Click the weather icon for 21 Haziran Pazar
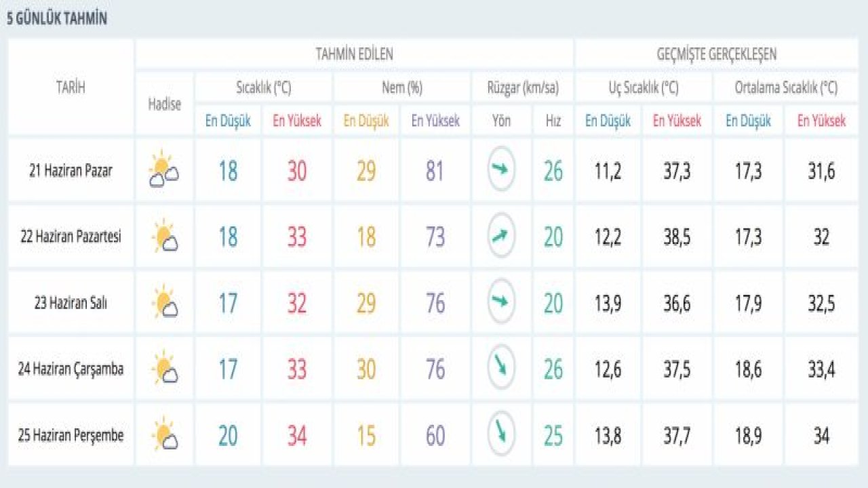The height and width of the screenshot is (488, 868). (x=164, y=171)
